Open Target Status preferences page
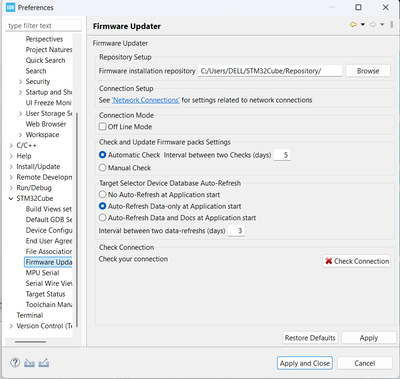Screen dimensions: 400x379 click(45, 294)
